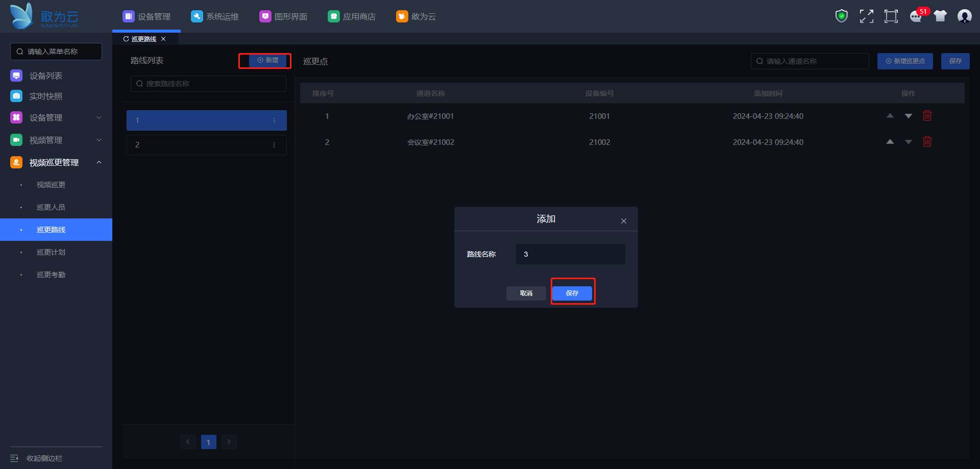Click the 会议室#21002 channel name
The width and height of the screenshot is (980, 469).
tap(430, 142)
